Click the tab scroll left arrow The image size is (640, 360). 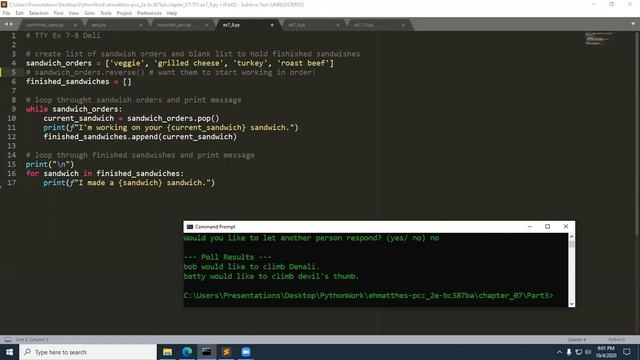(x=6, y=24)
